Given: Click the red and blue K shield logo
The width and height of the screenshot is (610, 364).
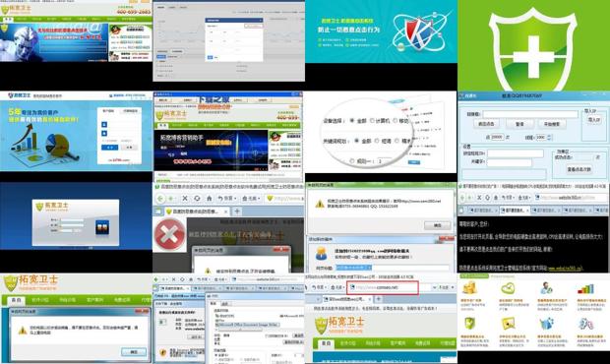Looking at the screenshot, I should click(x=419, y=31).
